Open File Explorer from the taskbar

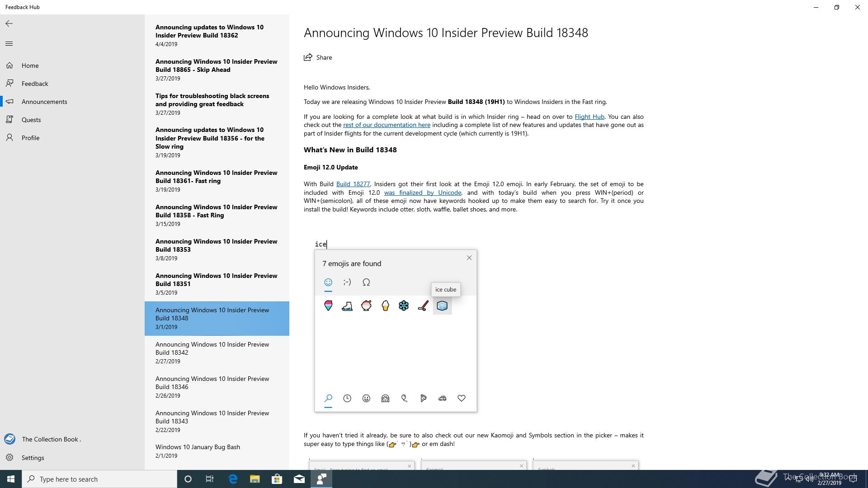[255, 479]
